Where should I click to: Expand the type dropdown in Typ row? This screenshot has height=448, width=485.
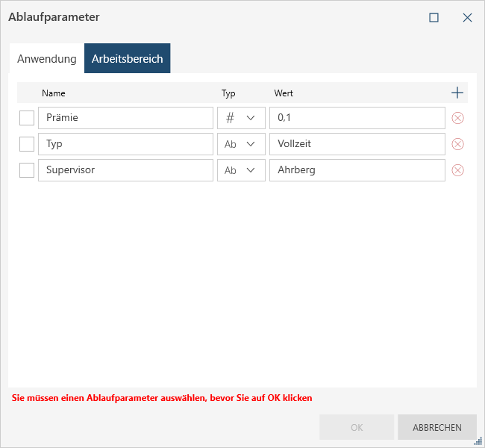click(241, 144)
